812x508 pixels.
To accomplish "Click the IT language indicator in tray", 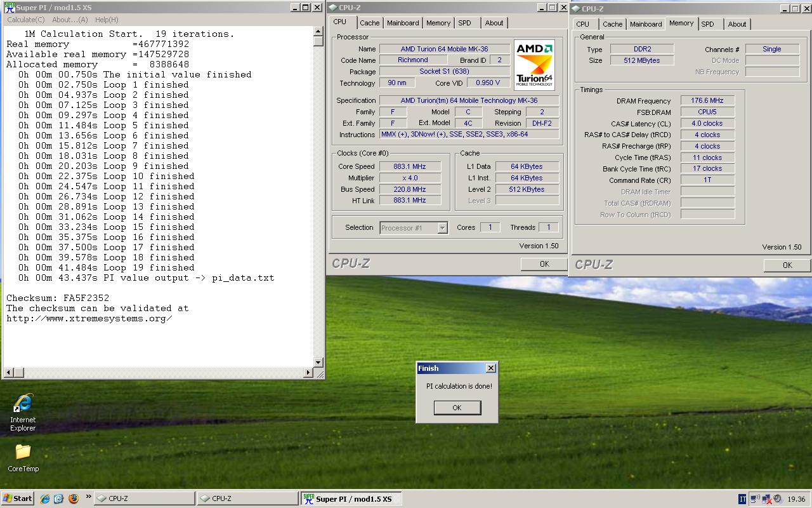I will pyautogui.click(x=742, y=499).
